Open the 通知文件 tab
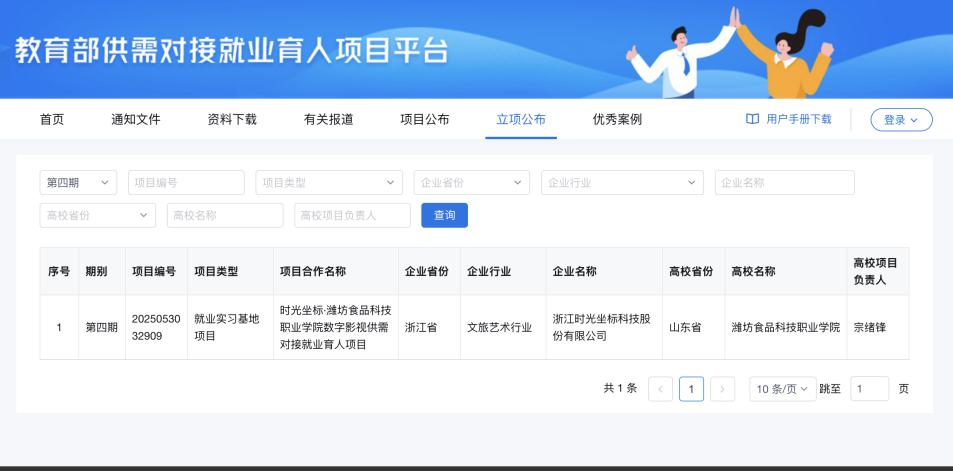The height and width of the screenshot is (471, 953). coord(135,119)
